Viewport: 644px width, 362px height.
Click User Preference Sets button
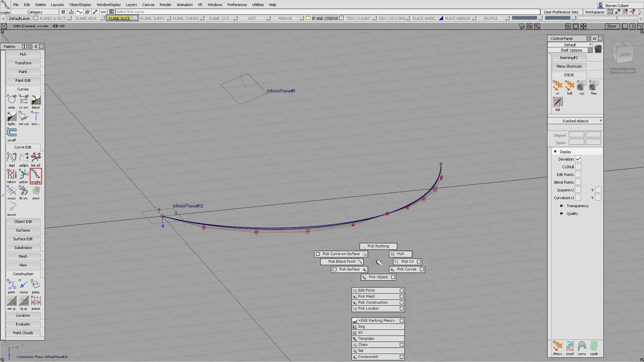[x=561, y=12]
